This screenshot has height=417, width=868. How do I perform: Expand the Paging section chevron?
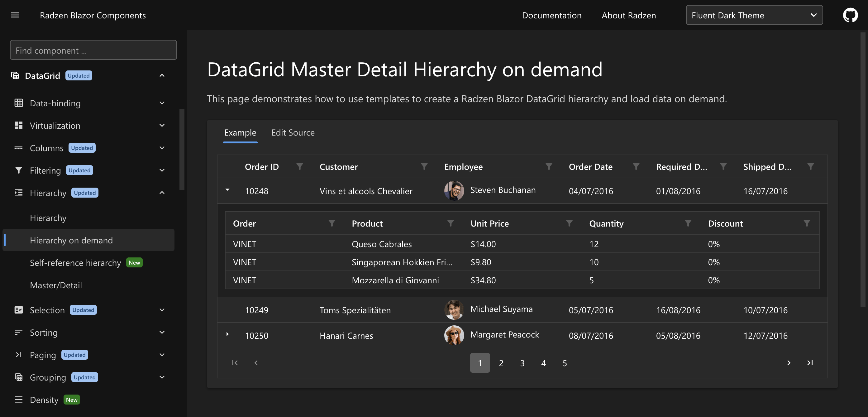click(x=162, y=355)
